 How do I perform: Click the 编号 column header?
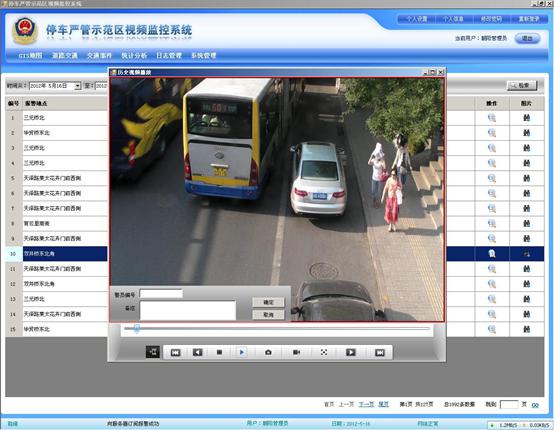pos(13,103)
